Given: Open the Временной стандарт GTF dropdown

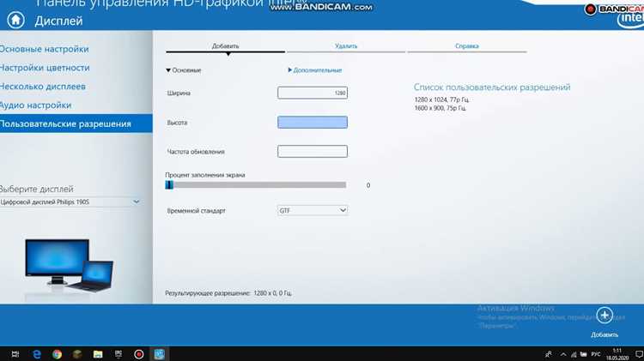Looking at the screenshot, I should click(x=313, y=210).
